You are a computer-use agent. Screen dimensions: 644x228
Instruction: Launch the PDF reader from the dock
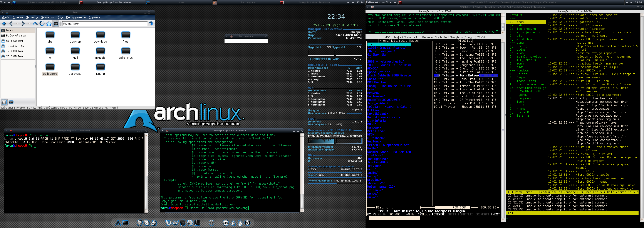tap(197, 223)
